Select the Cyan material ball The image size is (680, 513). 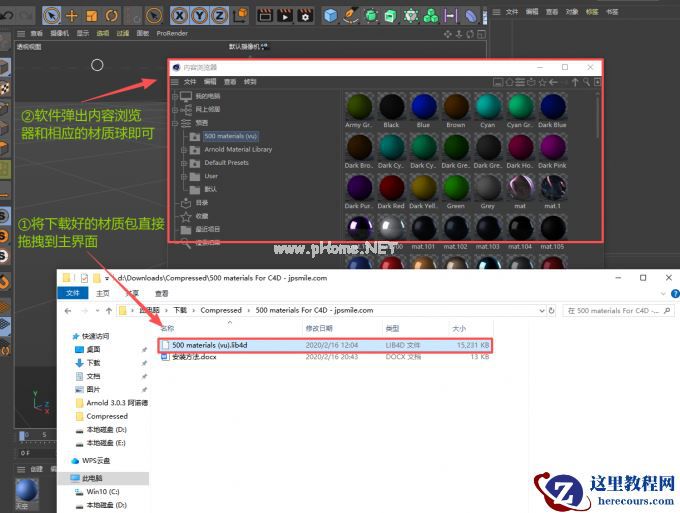tap(488, 110)
